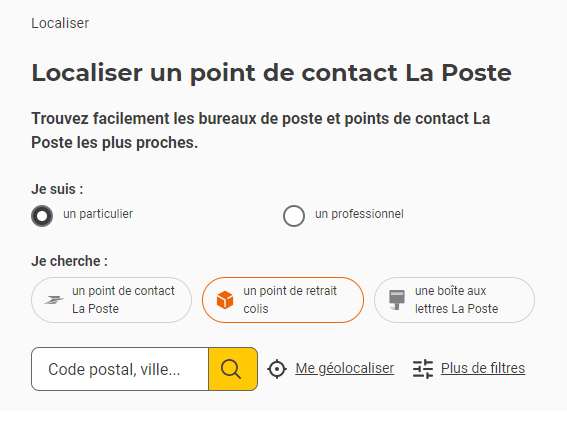The height and width of the screenshot is (432, 567).
Task: Click the yellow magnifier search button
Action: pyautogui.click(x=233, y=369)
